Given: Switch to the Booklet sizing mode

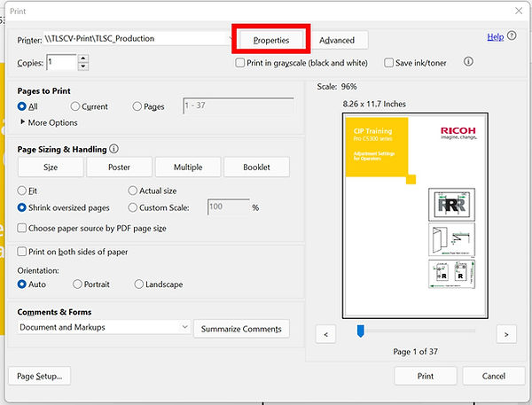Looking at the screenshot, I should coord(256,167).
